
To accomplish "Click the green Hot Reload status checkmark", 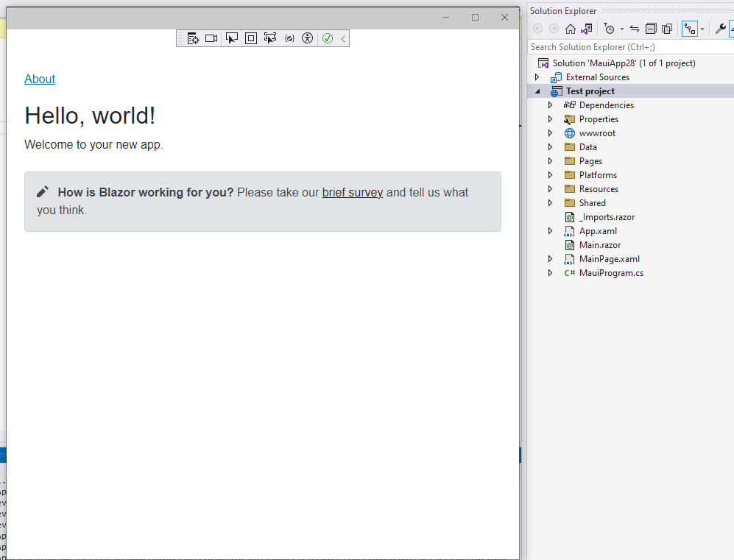I will click(x=327, y=38).
